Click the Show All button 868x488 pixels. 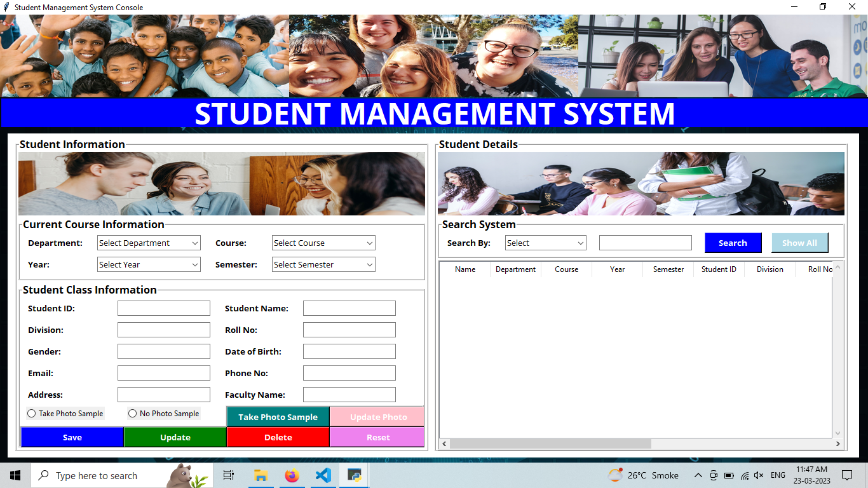click(799, 243)
